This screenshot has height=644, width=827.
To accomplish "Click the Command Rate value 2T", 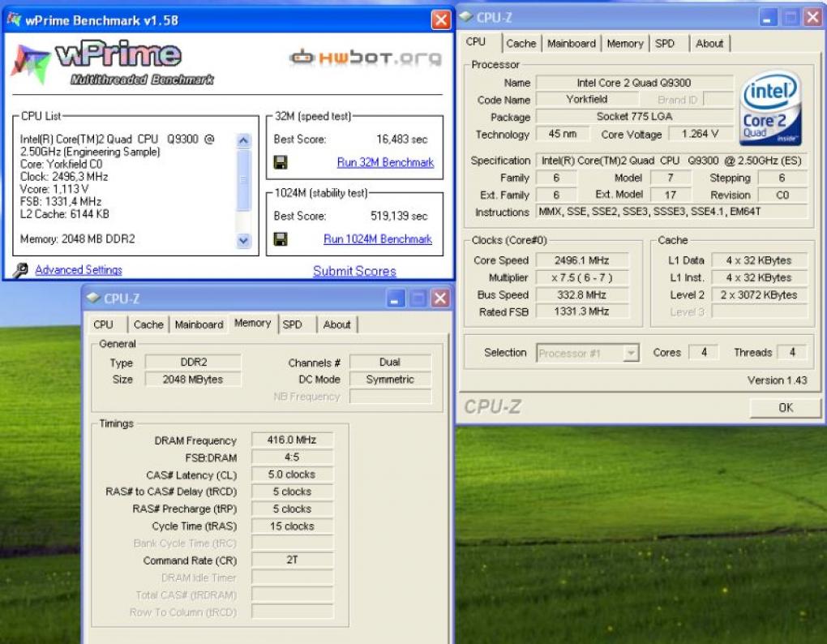I will (292, 560).
